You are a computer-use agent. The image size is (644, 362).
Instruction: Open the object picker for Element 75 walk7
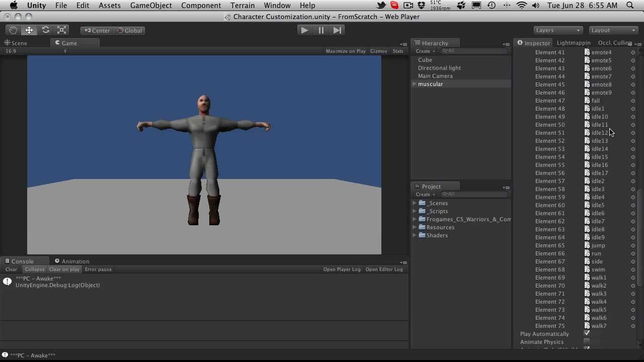(x=633, y=326)
